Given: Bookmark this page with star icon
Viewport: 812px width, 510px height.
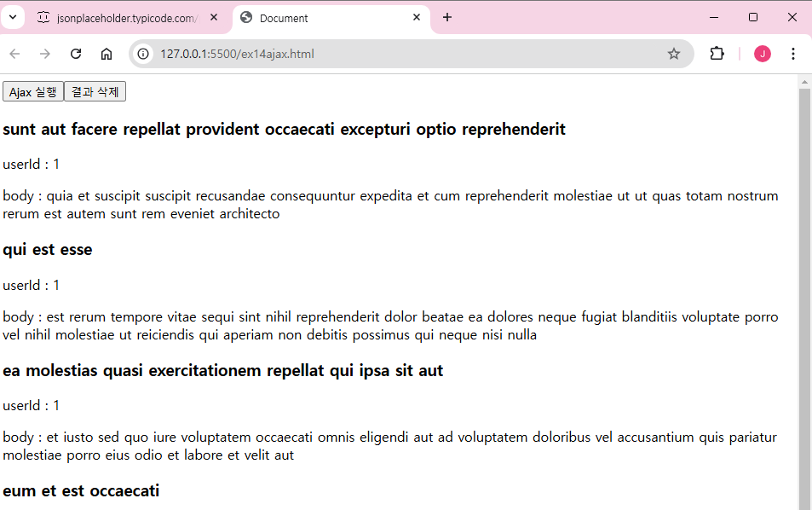Looking at the screenshot, I should 673,54.
